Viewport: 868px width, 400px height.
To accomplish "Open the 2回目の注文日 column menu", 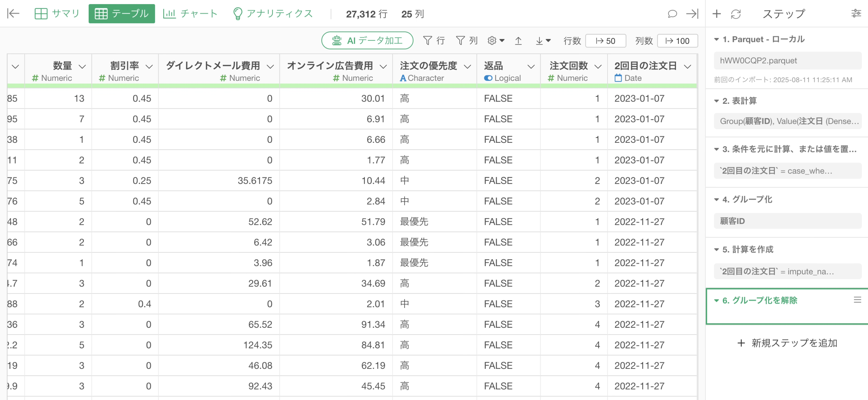I will click(x=687, y=67).
